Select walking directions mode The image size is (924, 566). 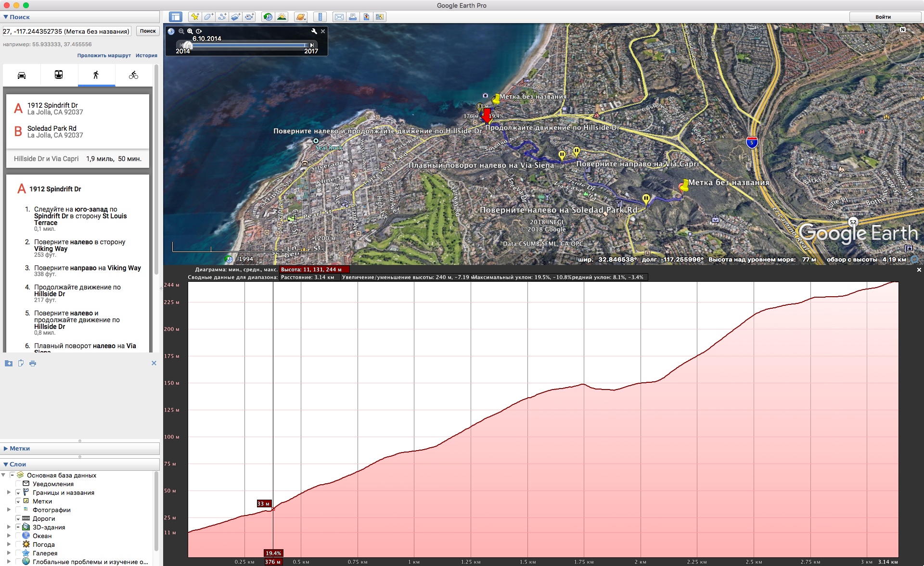(96, 75)
